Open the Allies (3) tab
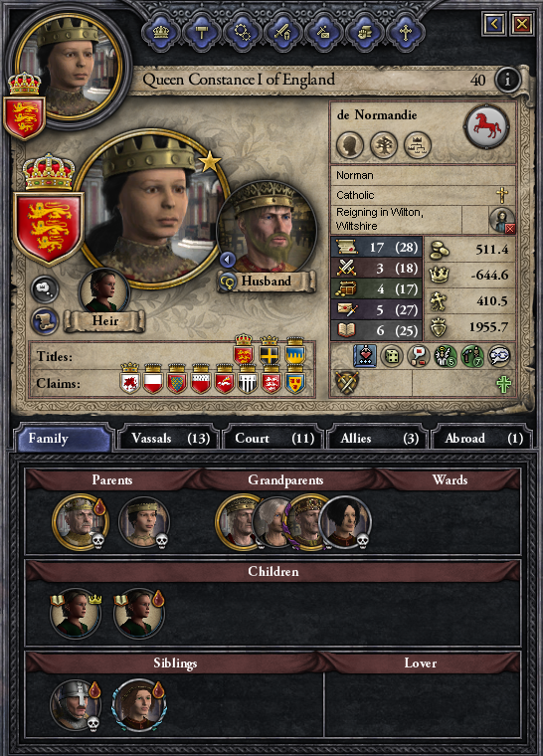The height and width of the screenshot is (756, 543). point(378,438)
